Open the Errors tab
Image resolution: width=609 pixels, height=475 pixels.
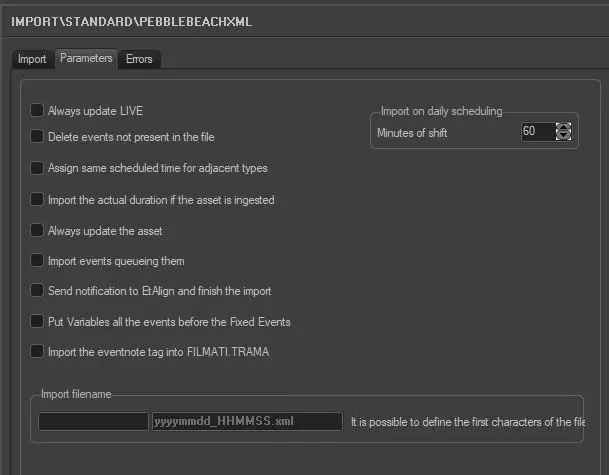pyautogui.click(x=139, y=60)
